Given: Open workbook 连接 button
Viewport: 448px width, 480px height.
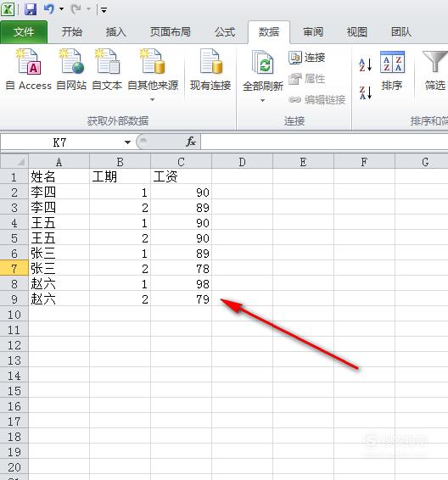Looking at the screenshot, I should pos(307,58).
